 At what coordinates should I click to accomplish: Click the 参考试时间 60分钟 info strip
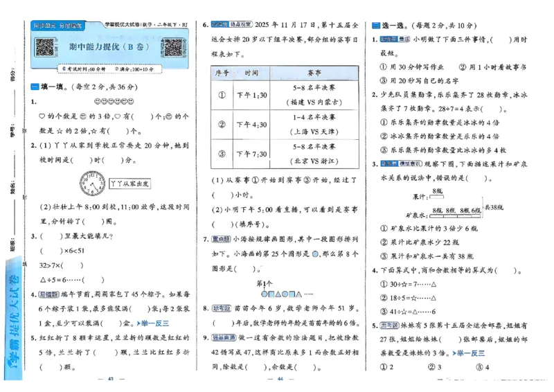click(x=109, y=69)
